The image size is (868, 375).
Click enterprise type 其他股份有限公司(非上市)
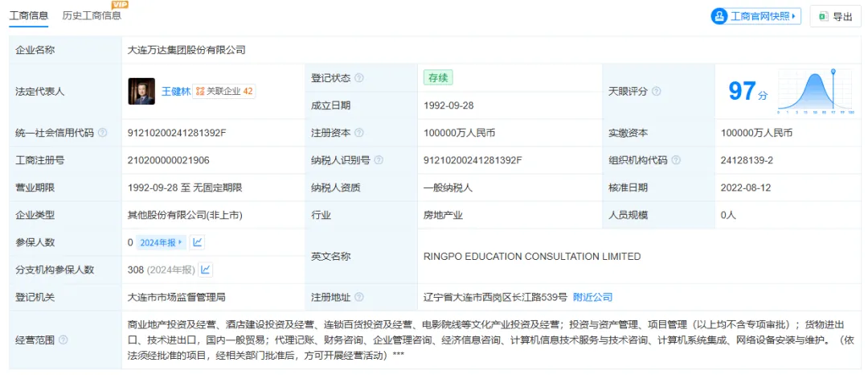(185, 216)
